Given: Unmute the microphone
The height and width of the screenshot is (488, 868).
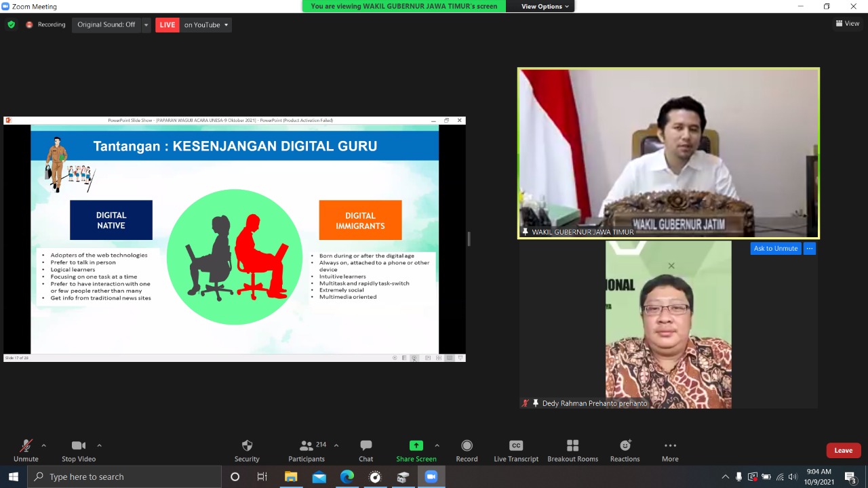Looking at the screenshot, I should (26, 451).
